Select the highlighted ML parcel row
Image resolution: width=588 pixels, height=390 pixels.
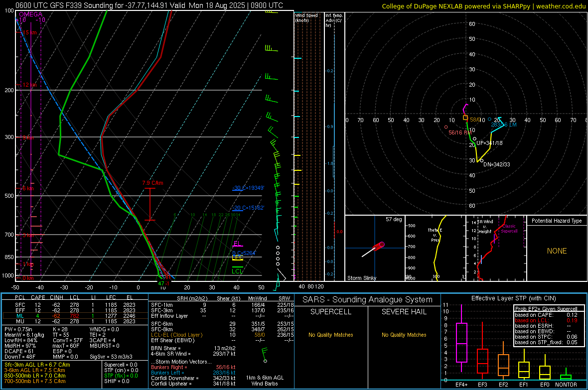click(75, 316)
